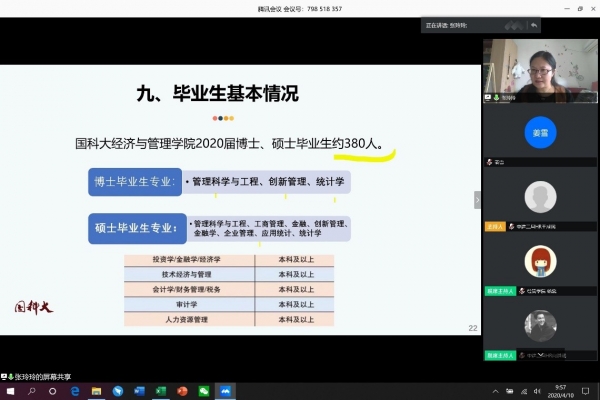Open WeChat from the taskbar
This screenshot has width=600, height=400.
[204, 391]
